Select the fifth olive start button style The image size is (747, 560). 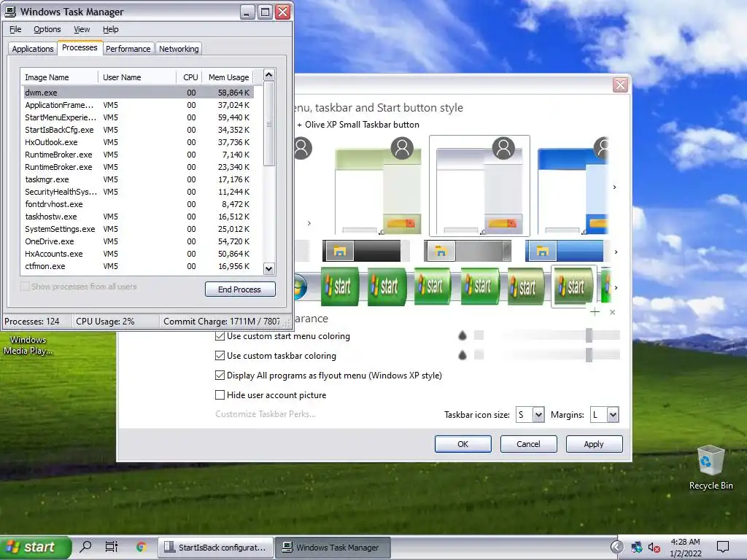526,287
